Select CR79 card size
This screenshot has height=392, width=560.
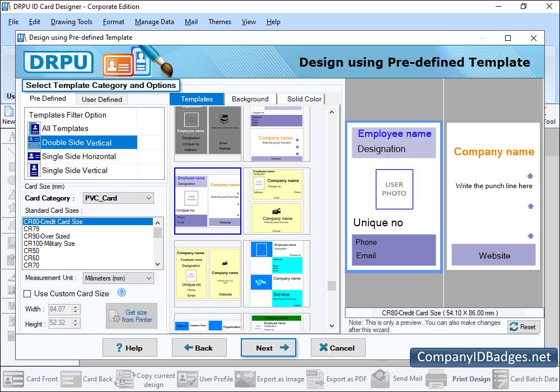click(88, 229)
